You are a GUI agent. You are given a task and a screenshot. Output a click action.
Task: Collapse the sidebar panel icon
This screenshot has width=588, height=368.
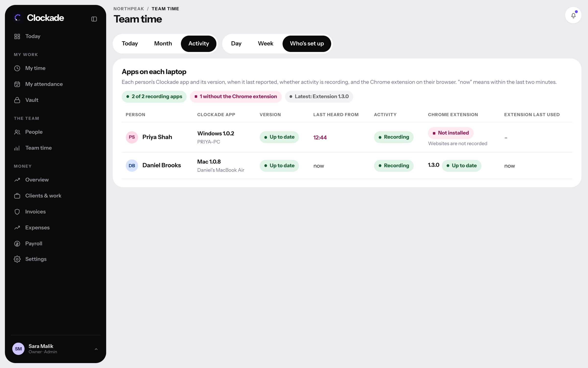(x=94, y=19)
